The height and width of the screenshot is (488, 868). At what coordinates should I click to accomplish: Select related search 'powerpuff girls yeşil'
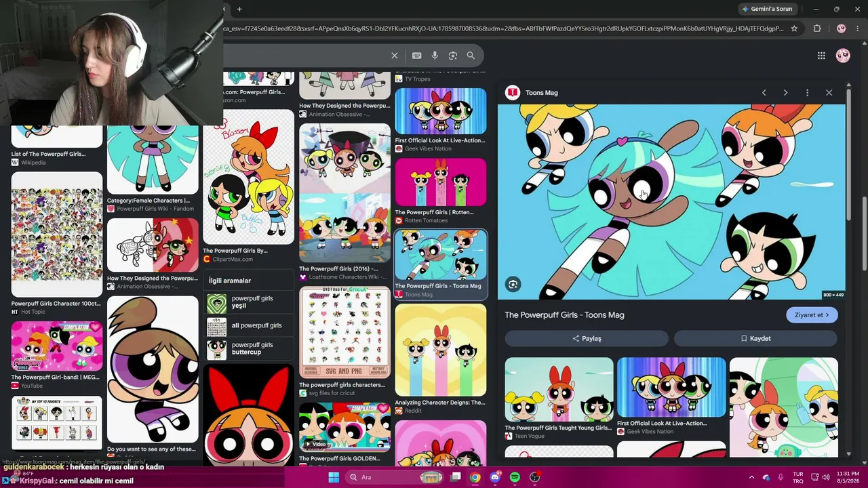point(248,302)
